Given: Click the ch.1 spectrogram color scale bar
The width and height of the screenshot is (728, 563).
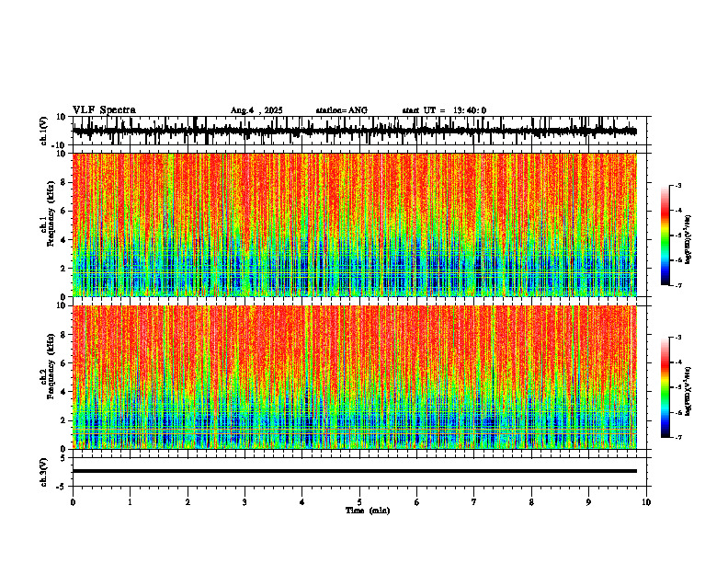Looking at the screenshot, I should point(665,236).
